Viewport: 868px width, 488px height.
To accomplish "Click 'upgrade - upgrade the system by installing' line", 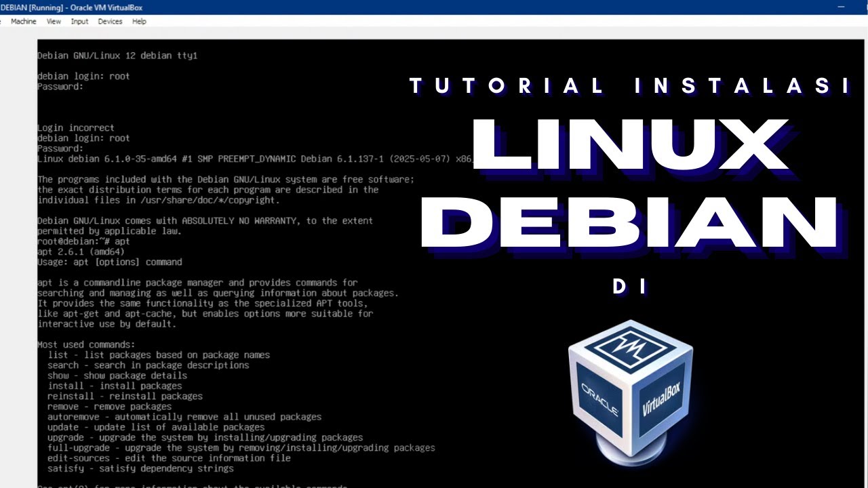I will tap(205, 437).
